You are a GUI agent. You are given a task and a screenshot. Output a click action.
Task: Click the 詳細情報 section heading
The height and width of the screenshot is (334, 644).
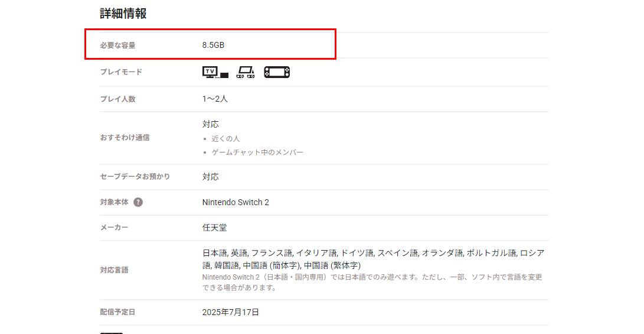[x=123, y=14]
